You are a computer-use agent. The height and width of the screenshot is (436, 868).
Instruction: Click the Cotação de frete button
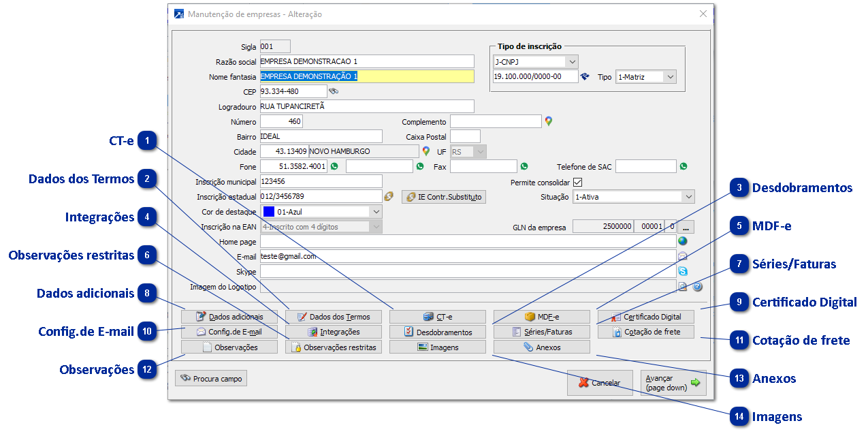point(645,332)
